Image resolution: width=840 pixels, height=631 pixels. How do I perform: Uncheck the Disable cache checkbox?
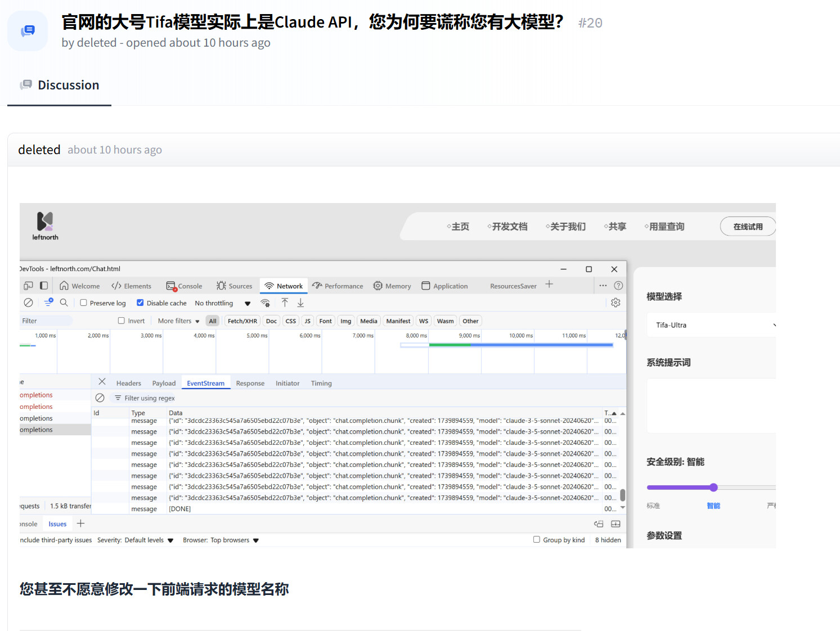[140, 303]
